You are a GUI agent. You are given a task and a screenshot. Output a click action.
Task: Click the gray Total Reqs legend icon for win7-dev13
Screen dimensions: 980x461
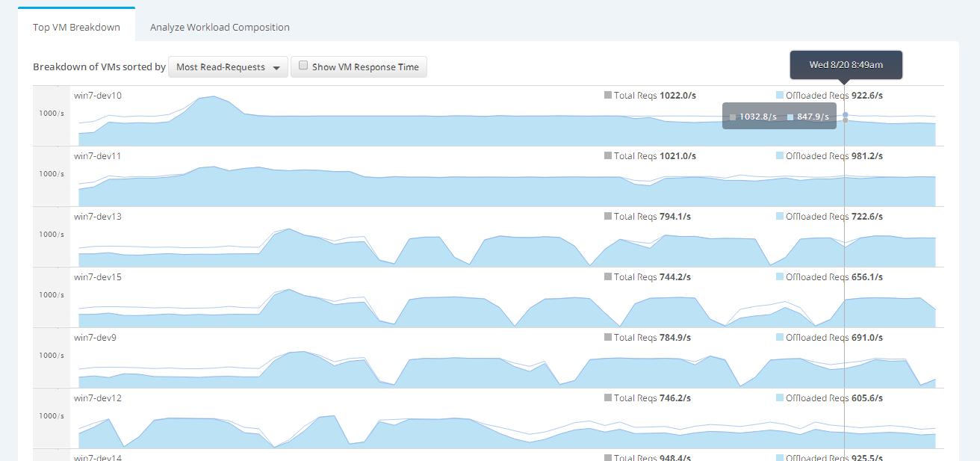click(x=608, y=217)
